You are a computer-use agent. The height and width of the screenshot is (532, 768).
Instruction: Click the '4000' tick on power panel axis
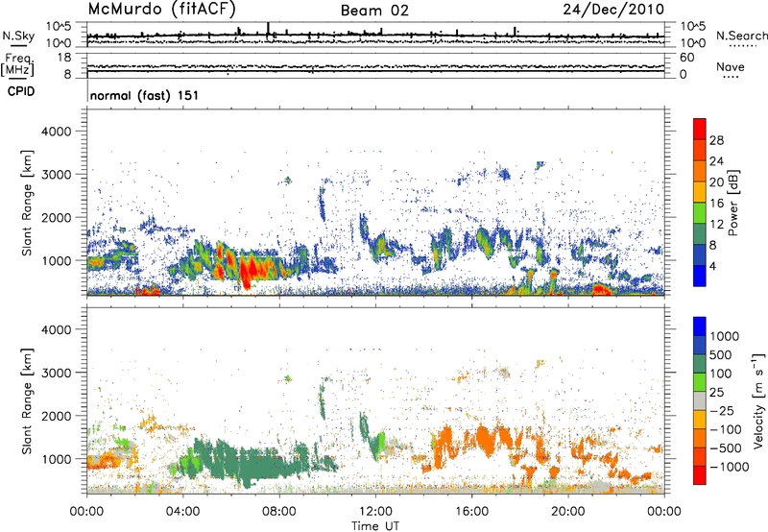[56, 132]
